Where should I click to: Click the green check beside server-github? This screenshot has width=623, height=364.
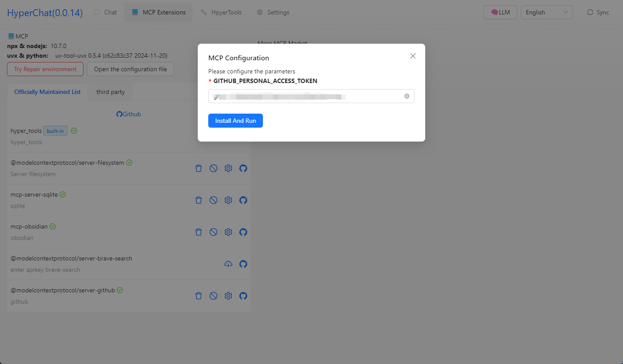point(120,290)
